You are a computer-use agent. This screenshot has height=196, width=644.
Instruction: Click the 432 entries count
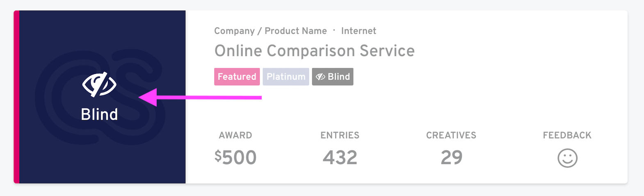340,157
